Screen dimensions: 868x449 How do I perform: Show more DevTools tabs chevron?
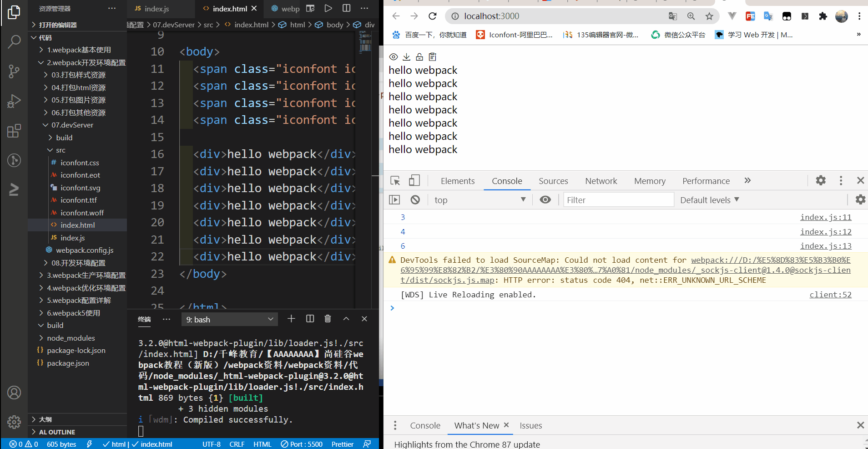click(x=747, y=180)
